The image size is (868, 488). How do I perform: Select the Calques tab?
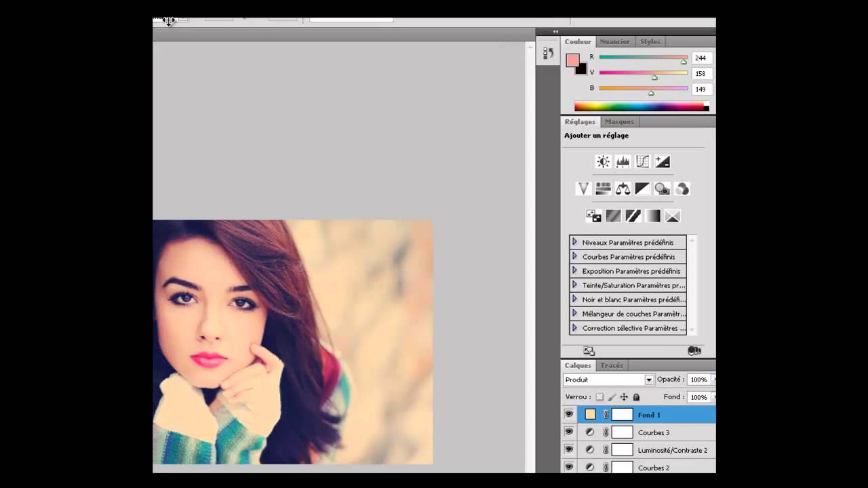click(578, 365)
